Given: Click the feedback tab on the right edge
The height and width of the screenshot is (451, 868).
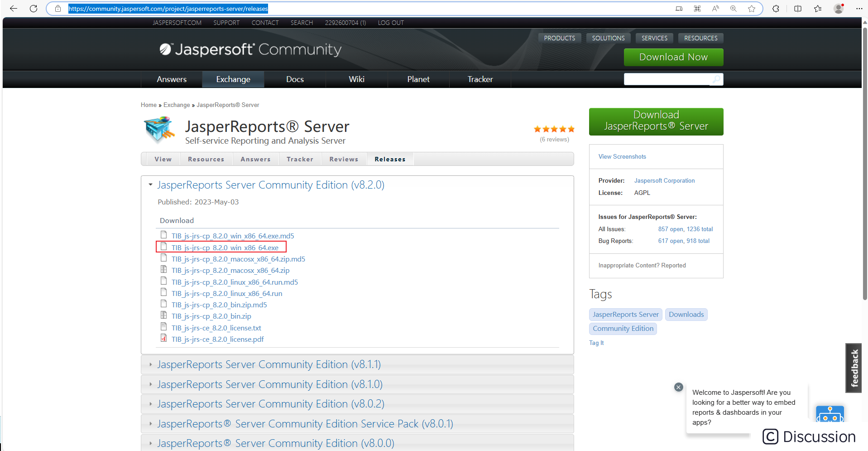Looking at the screenshot, I should click(854, 368).
